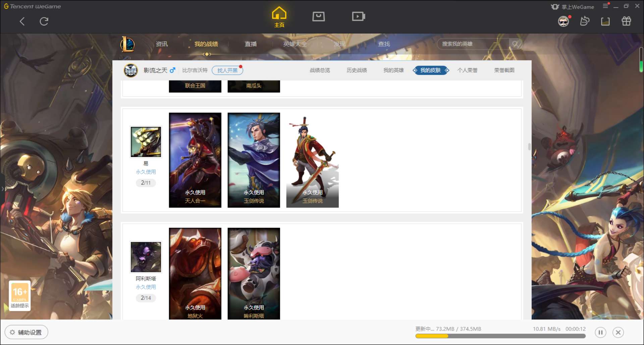The width and height of the screenshot is (644, 345).
Task: Open the download box icon
Action: (x=605, y=21)
